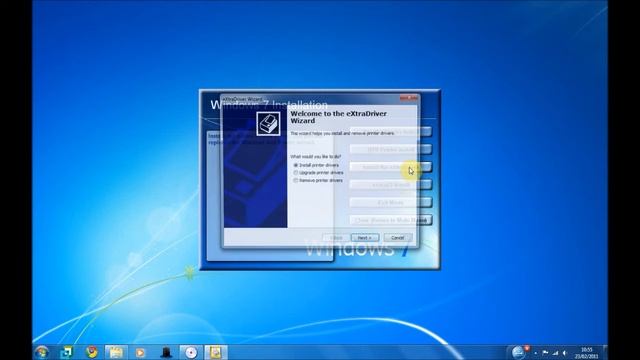640x360 pixels.
Task: Open the black hat taskbar application
Action: [166, 352]
